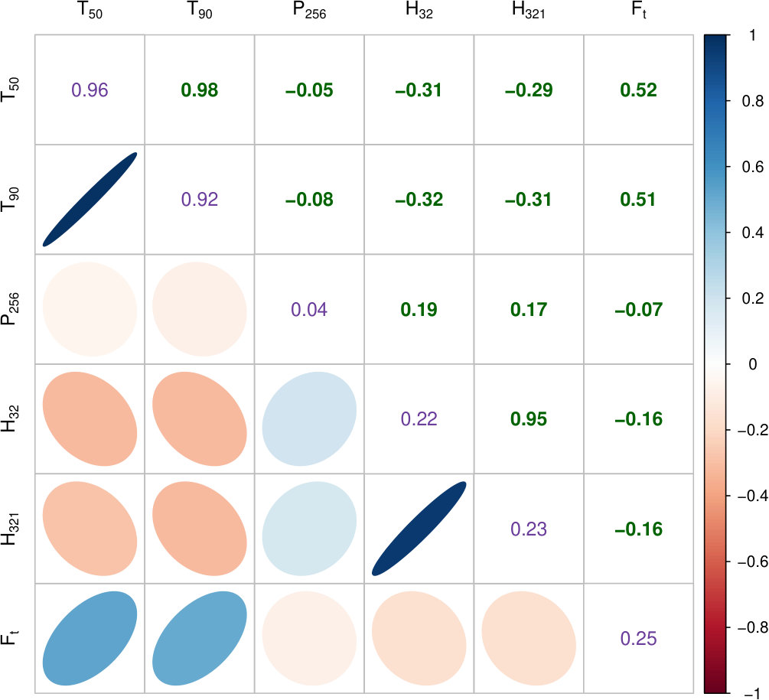Click the 0.98 correlation value
Screen dimensions: 769x700
click(200, 90)
